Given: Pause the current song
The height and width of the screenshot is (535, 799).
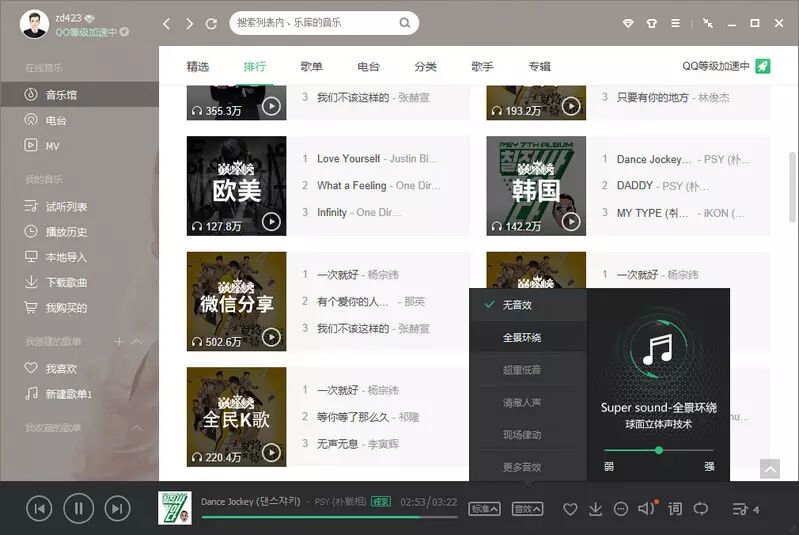Looking at the screenshot, I should (x=78, y=509).
